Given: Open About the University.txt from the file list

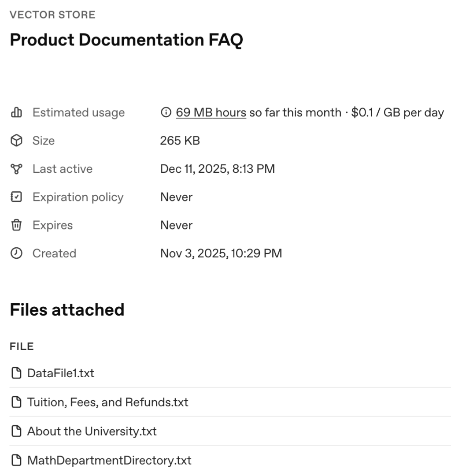Looking at the screenshot, I should tap(92, 431).
